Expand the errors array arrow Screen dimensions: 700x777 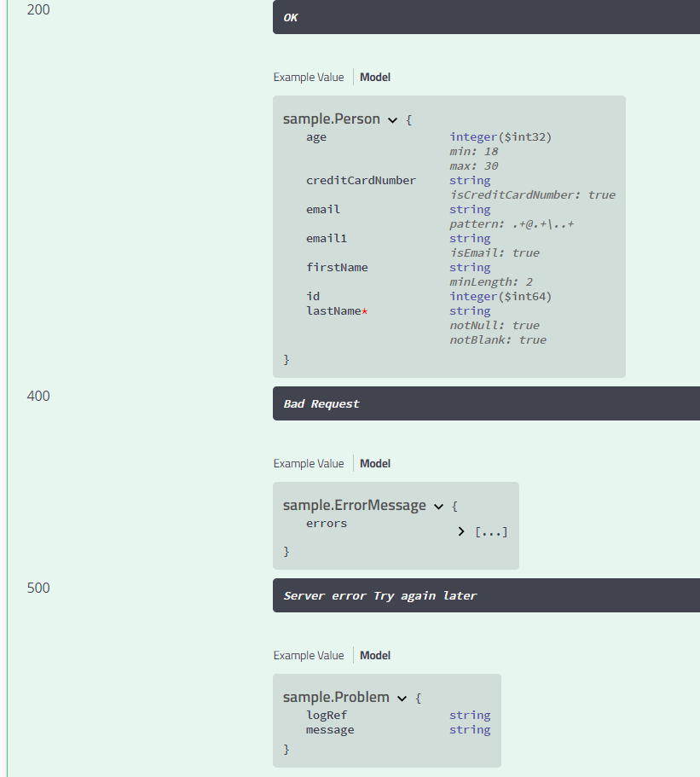461,531
